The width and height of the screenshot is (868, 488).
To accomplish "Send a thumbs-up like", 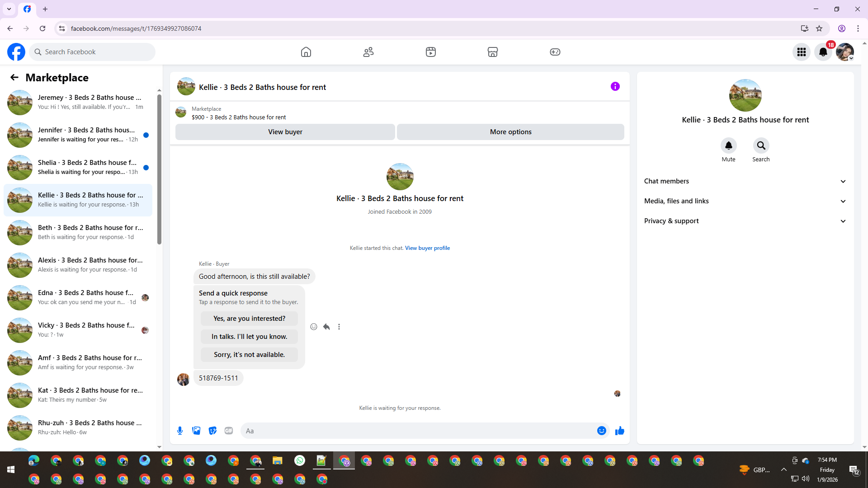I will (x=619, y=431).
